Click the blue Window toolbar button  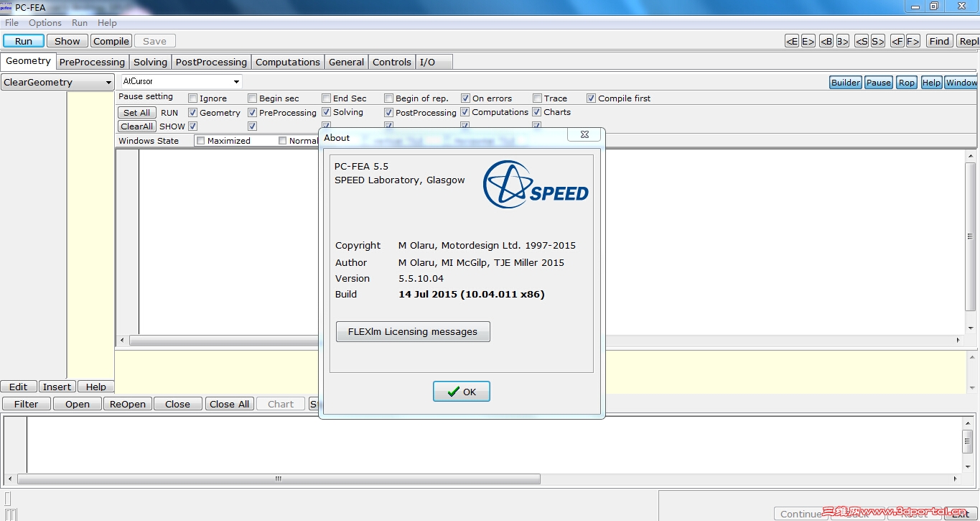(961, 83)
